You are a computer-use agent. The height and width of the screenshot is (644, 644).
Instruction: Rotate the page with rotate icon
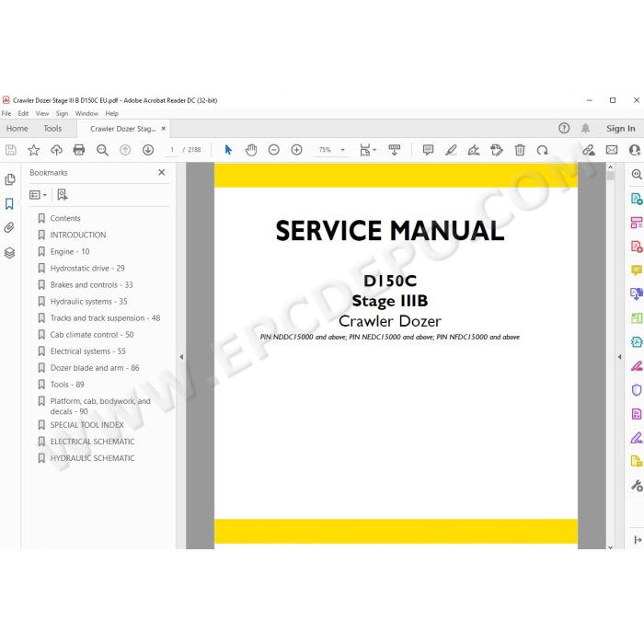point(542,150)
